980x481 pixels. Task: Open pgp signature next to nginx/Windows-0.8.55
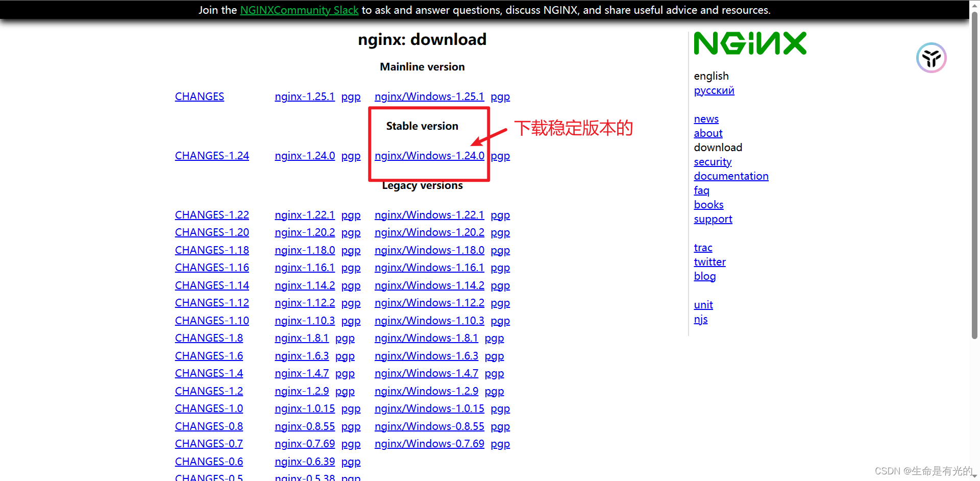tap(500, 426)
